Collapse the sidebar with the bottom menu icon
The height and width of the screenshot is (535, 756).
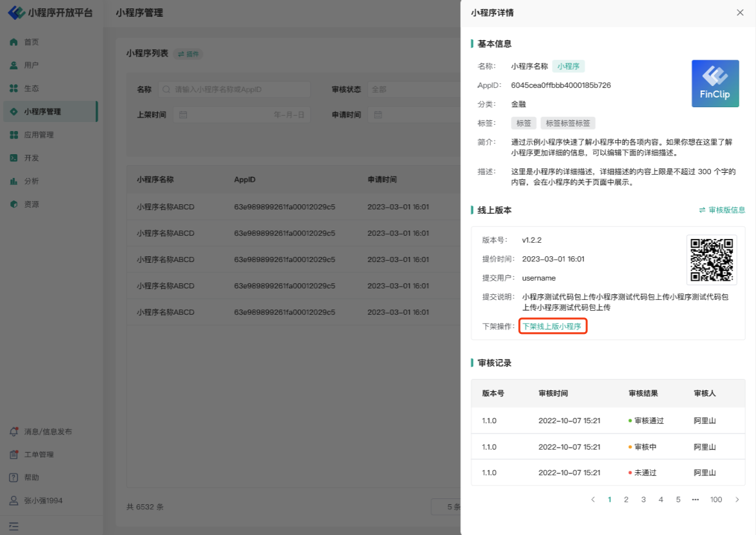(x=13, y=526)
